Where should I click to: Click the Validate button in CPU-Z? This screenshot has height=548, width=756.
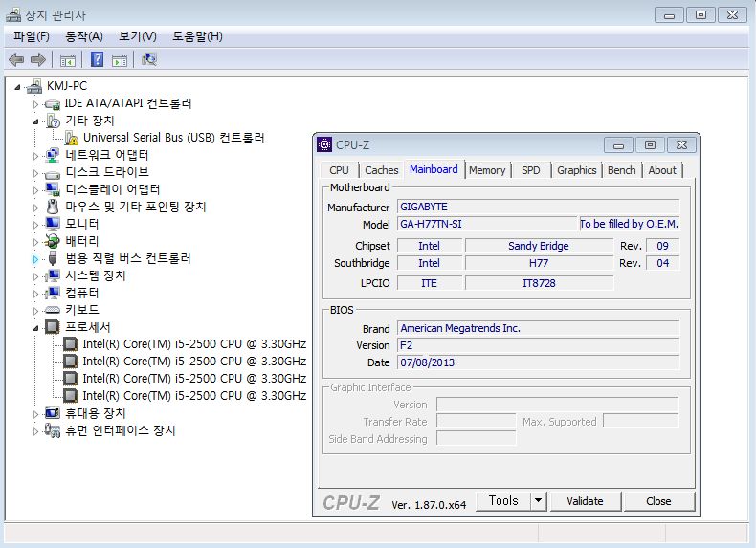click(585, 501)
